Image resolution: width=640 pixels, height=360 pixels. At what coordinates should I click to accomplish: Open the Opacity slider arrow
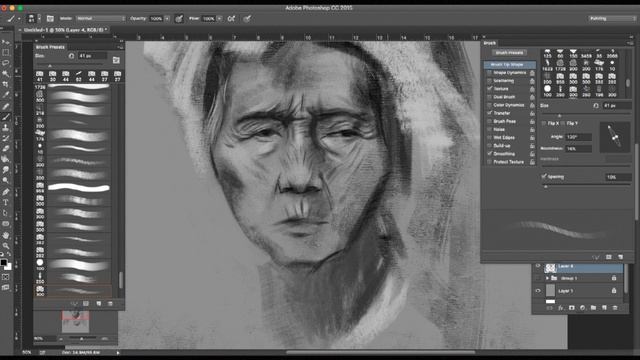click(167, 19)
